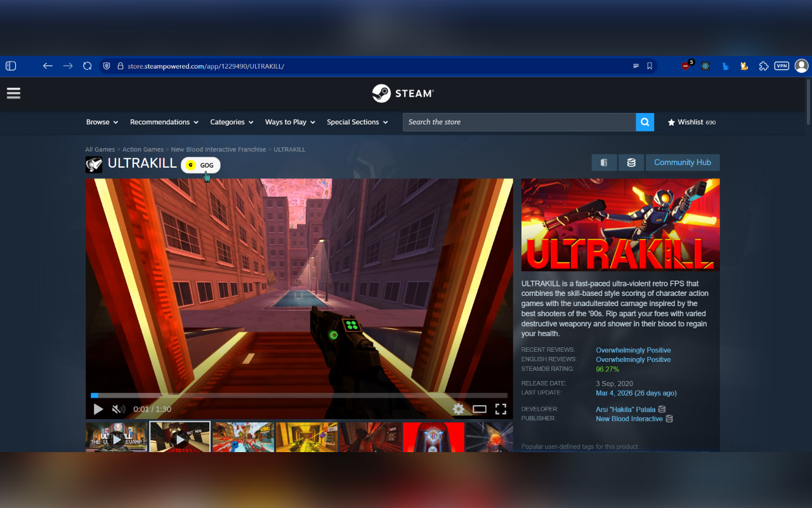Seek on the video progress bar
The height and width of the screenshot is (508, 812).
(299, 396)
